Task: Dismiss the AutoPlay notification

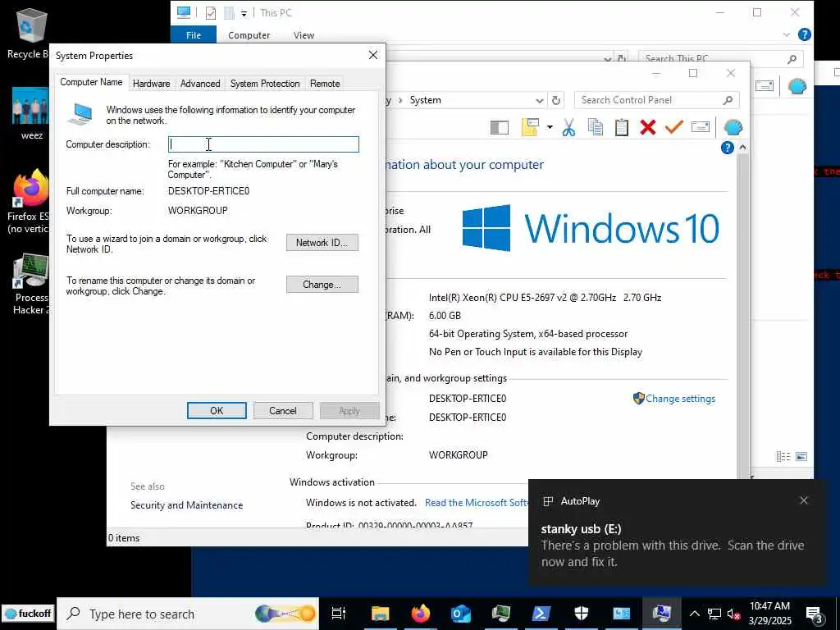Action: [804, 500]
